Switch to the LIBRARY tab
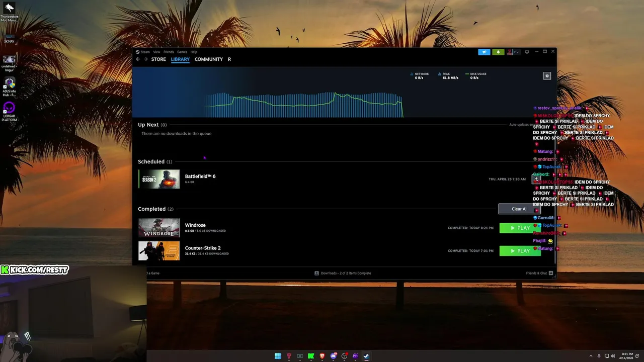 [x=180, y=59]
